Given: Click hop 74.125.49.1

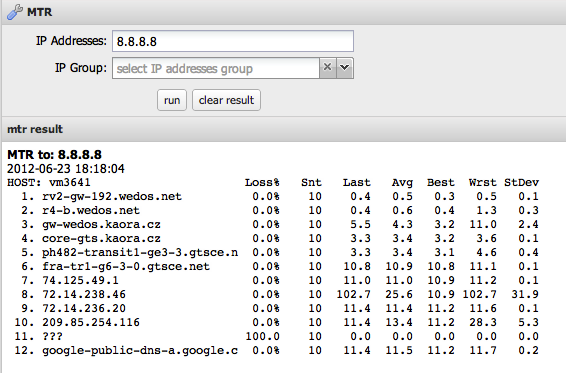Looking at the screenshot, I should (x=80, y=281).
